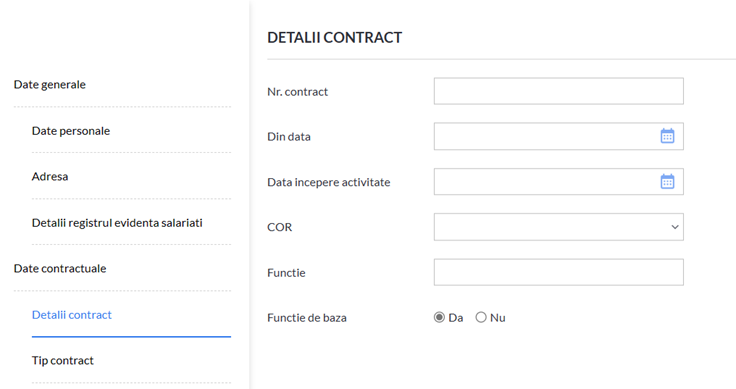This screenshot has width=736, height=389.
Task: Select the Nu radio for Functie de baza
Action: 481,318
